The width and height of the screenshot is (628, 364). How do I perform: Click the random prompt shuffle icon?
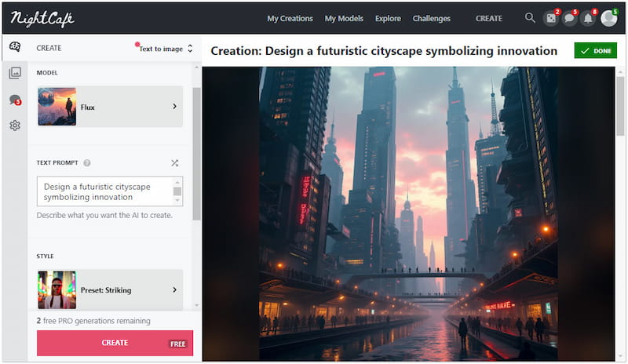tap(174, 163)
